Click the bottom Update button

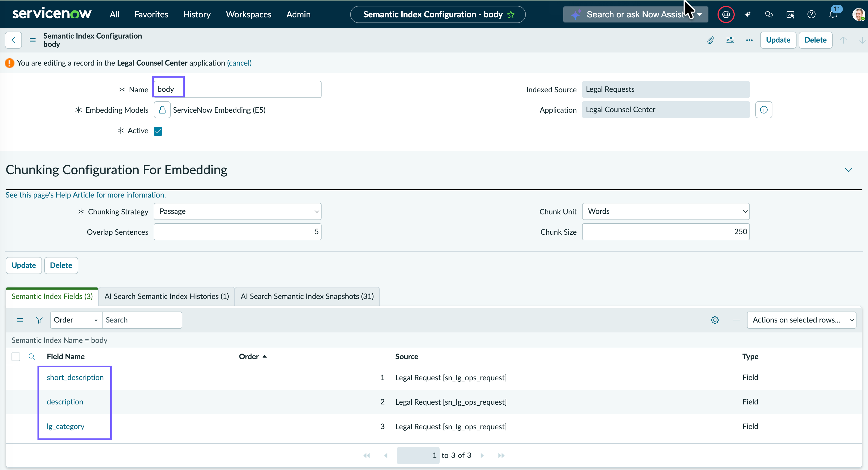[24, 266]
